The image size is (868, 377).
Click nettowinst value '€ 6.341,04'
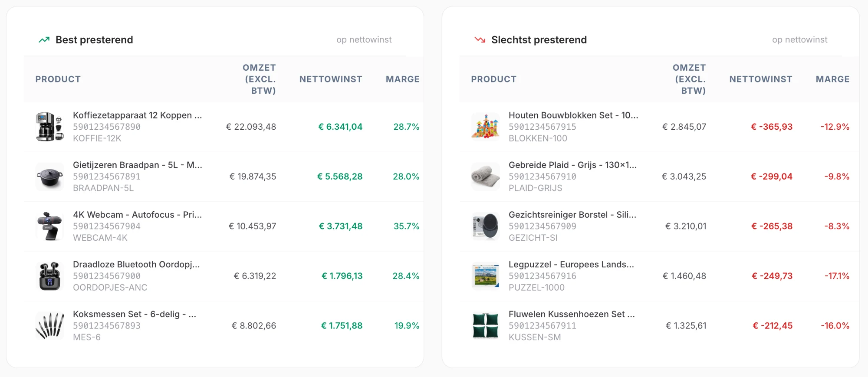click(340, 127)
